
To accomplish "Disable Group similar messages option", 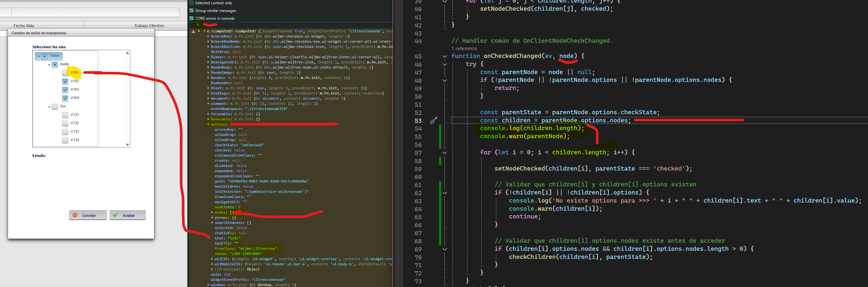I will [x=191, y=10].
